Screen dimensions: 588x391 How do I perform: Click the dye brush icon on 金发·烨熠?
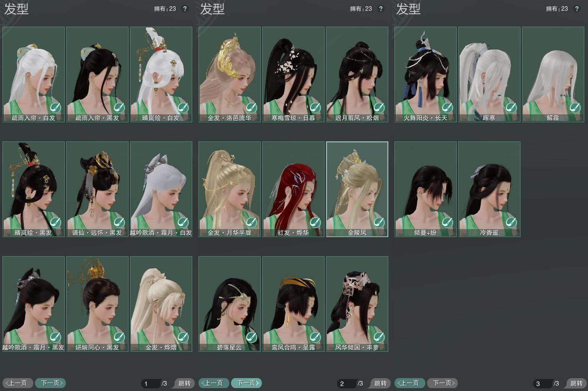(183, 337)
